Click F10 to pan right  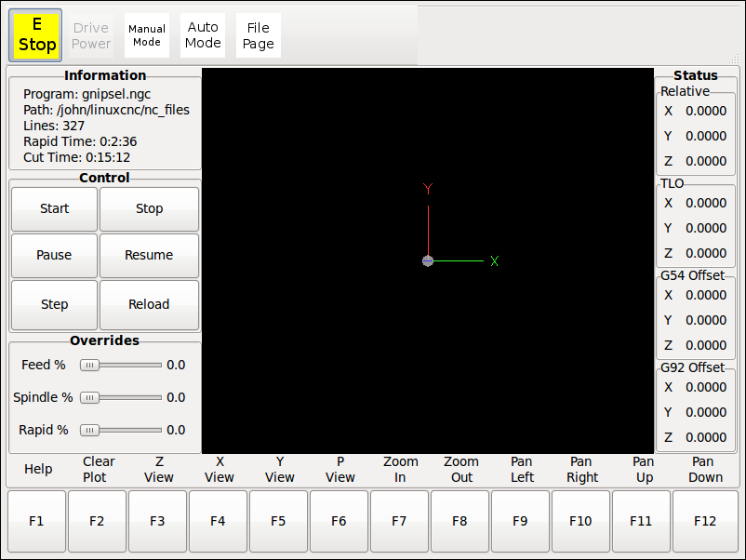(x=580, y=521)
